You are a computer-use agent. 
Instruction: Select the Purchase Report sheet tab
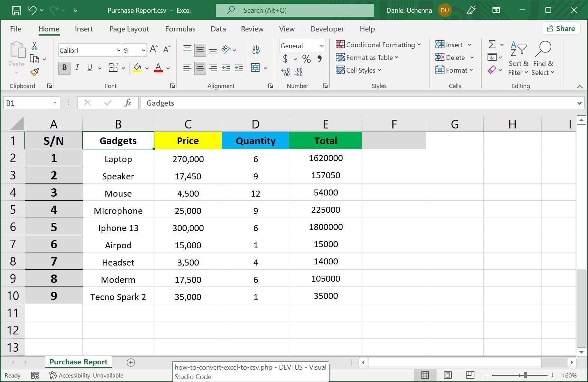(78, 362)
